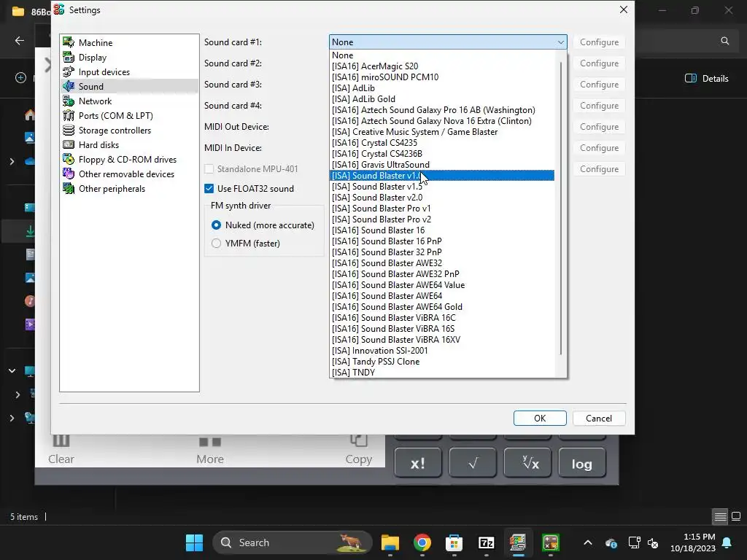Screen dimensions: 747x560
Task: Choose [ISA] AdLib from the list
Action: coord(442,88)
